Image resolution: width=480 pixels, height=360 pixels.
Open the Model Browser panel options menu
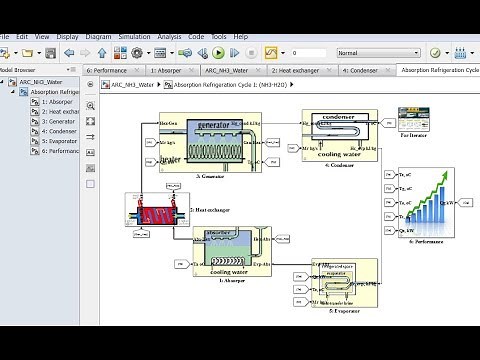click(x=71, y=70)
